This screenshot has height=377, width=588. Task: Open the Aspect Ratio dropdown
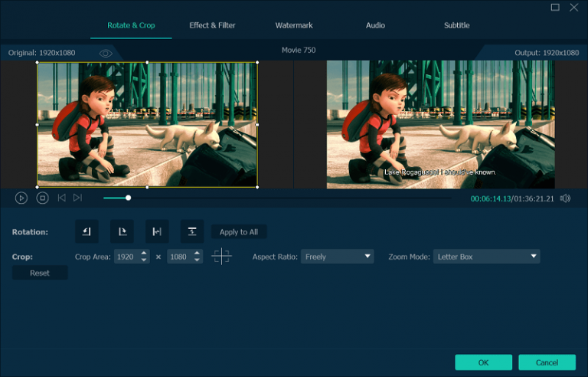point(337,257)
